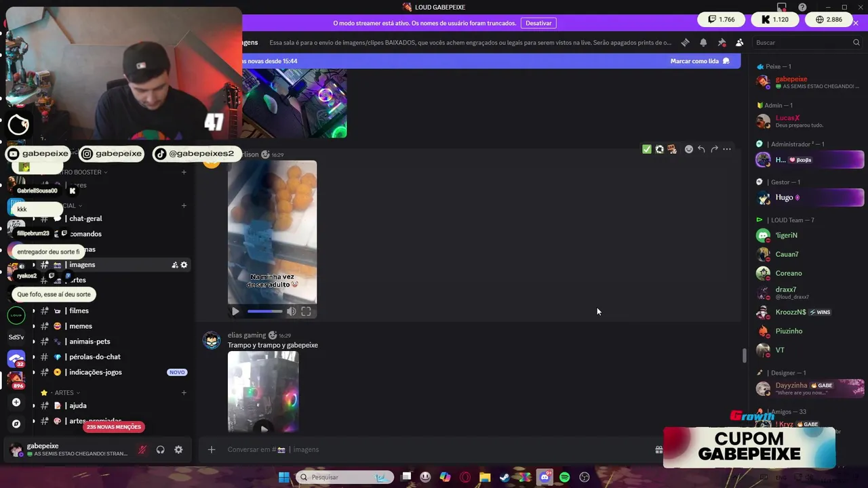Open LucasX member profile
868x488 pixels.
tap(807, 121)
